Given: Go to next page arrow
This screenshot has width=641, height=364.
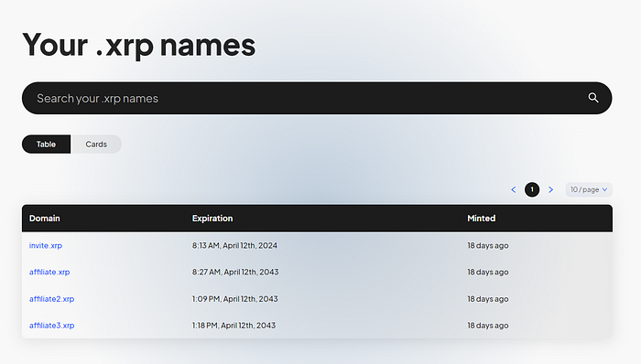Looking at the screenshot, I should pos(550,189).
